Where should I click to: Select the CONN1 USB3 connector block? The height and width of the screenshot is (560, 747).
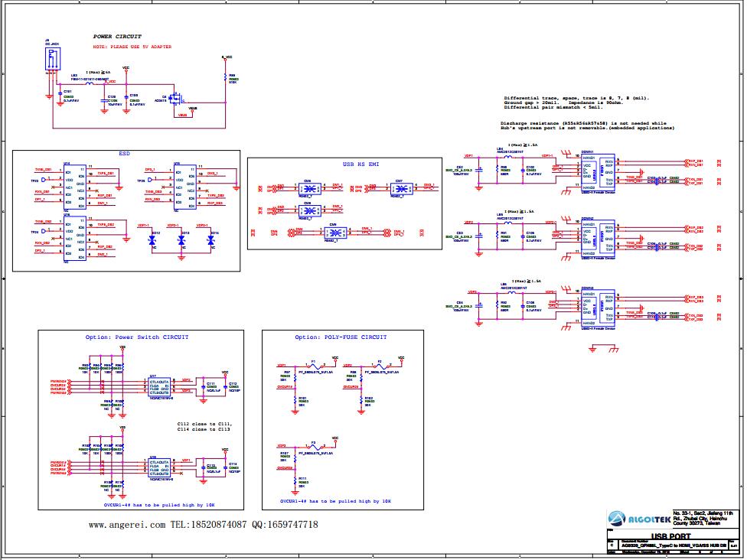[x=598, y=174]
